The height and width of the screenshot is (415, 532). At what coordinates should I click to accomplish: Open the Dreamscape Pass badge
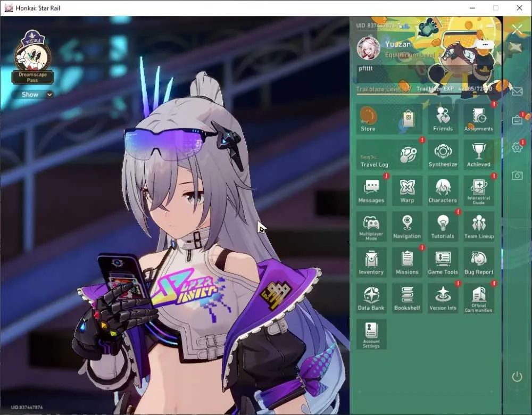(32, 57)
